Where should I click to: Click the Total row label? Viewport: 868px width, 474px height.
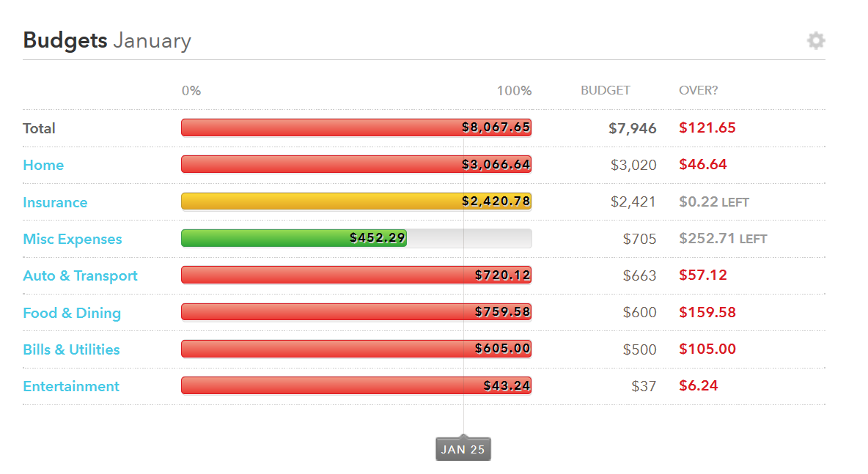[x=38, y=127]
